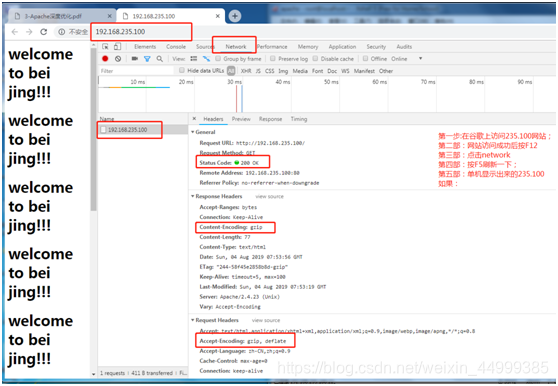
Task: Open the Performance tab
Action: click(x=272, y=47)
